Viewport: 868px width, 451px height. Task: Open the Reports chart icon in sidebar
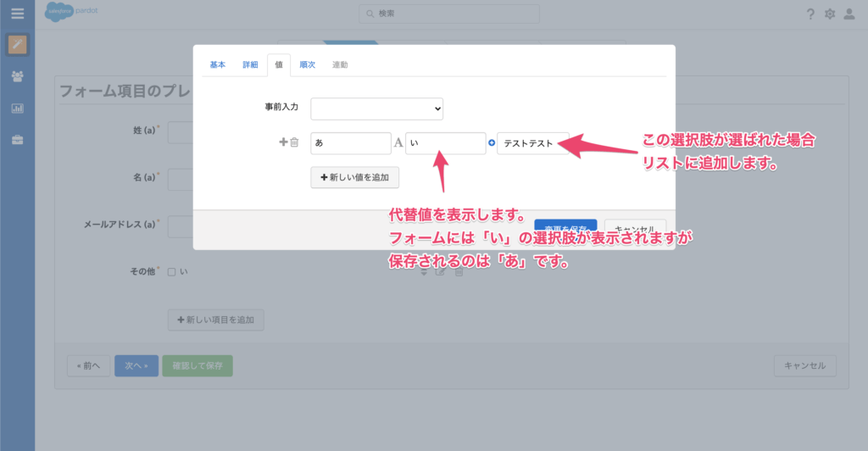click(17, 109)
